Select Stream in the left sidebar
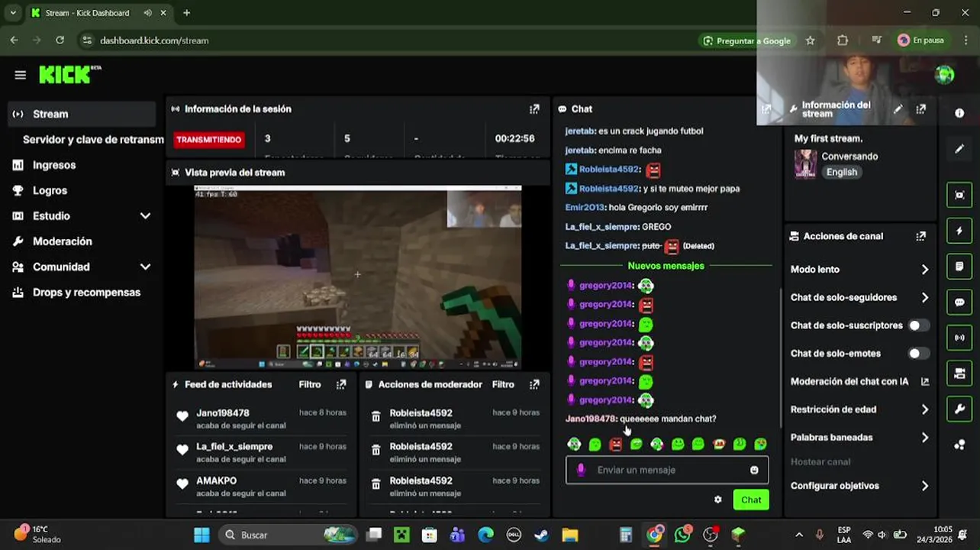This screenshot has height=550, width=980. [x=81, y=114]
